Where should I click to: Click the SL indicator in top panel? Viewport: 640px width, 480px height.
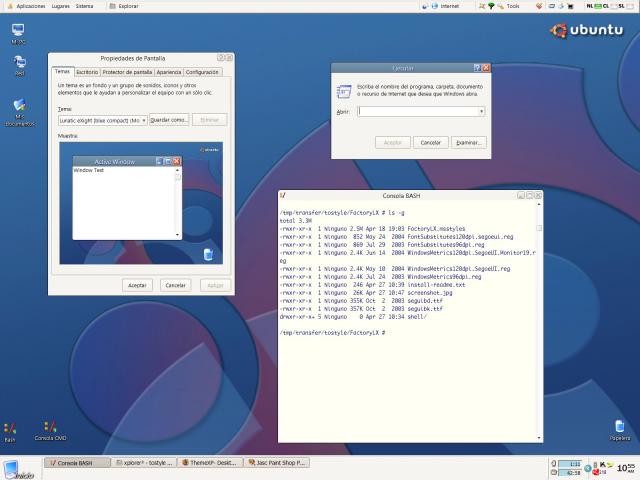[621, 6]
